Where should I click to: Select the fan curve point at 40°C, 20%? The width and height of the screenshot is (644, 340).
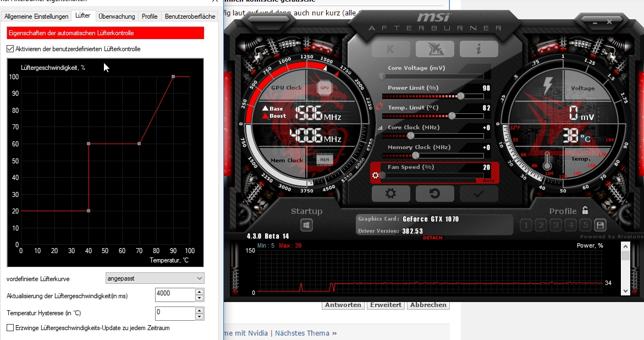(x=89, y=211)
